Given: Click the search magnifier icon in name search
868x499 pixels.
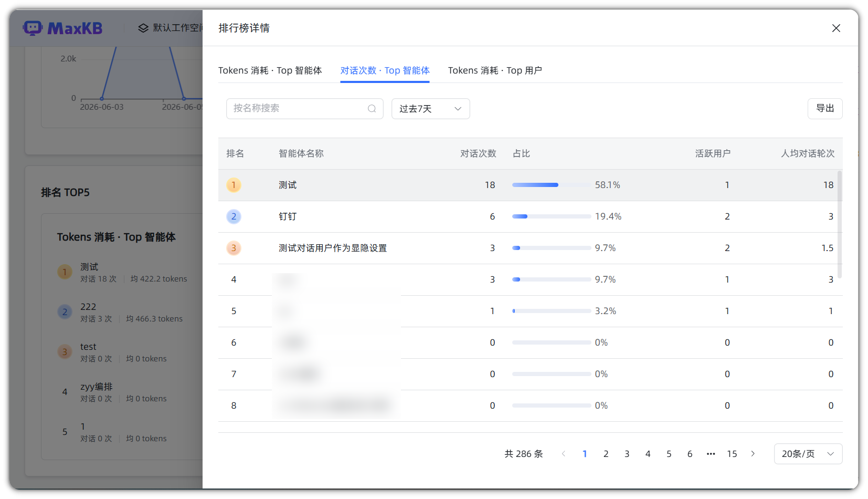Looking at the screenshot, I should pos(372,109).
